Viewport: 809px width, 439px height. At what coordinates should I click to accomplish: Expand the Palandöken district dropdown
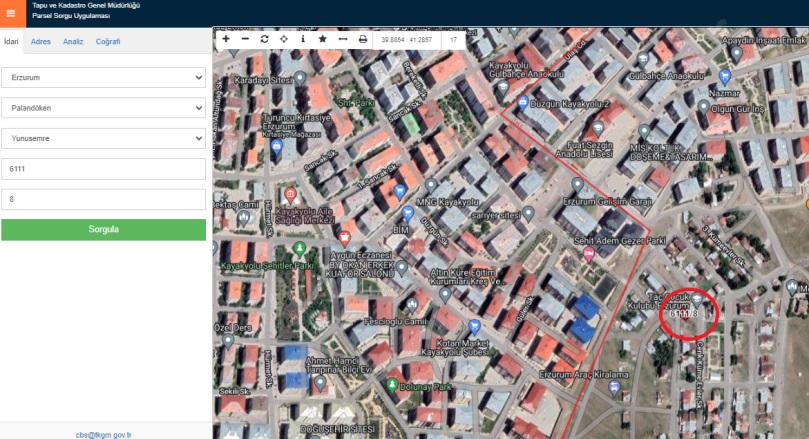point(103,107)
